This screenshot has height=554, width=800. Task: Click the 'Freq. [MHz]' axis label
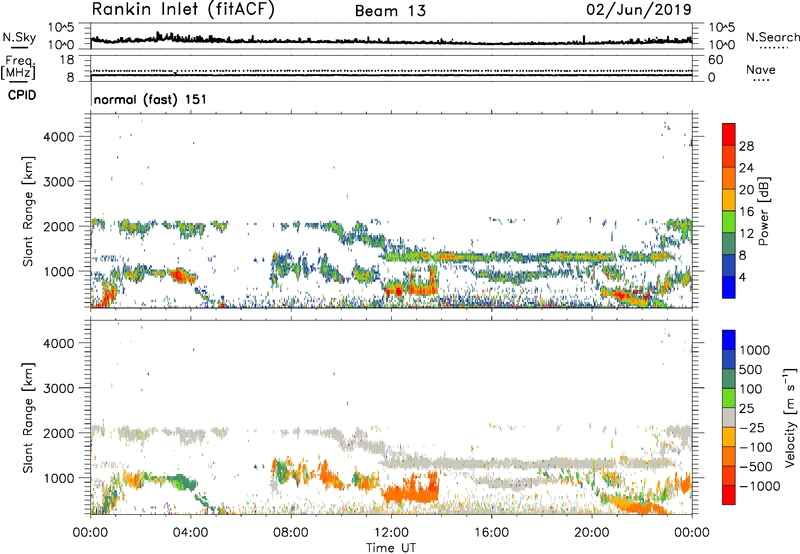(19, 68)
